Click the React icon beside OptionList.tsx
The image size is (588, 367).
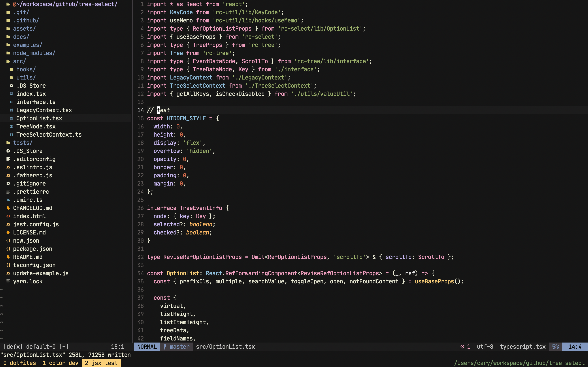[11, 118]
